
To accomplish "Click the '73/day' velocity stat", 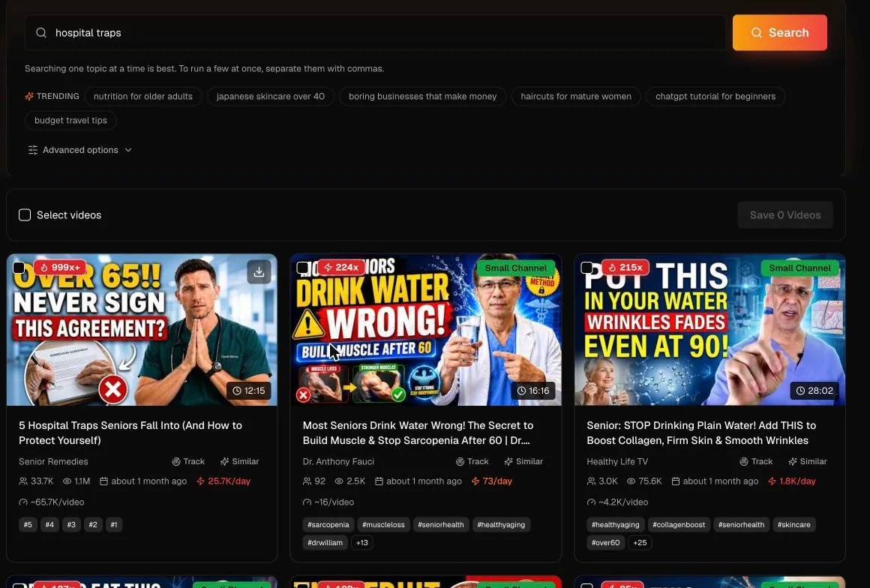I will click(491, 481).
